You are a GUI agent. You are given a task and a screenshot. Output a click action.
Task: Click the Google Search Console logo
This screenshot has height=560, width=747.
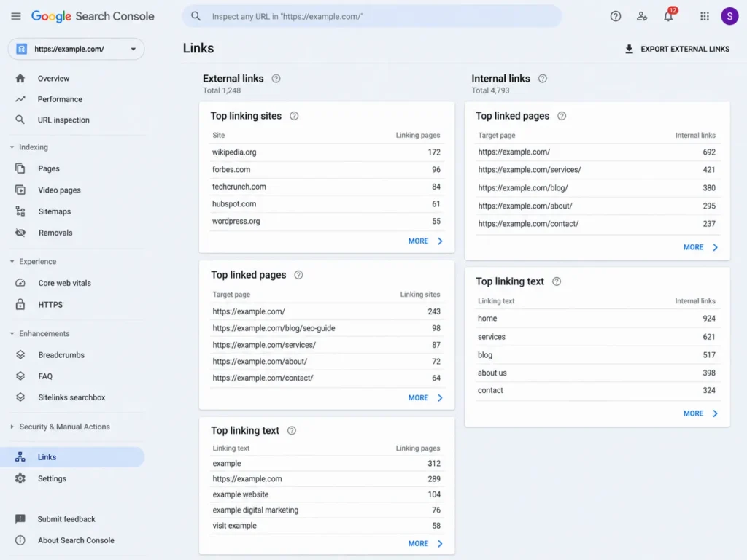pyautogui.click(x=93, y=16)
